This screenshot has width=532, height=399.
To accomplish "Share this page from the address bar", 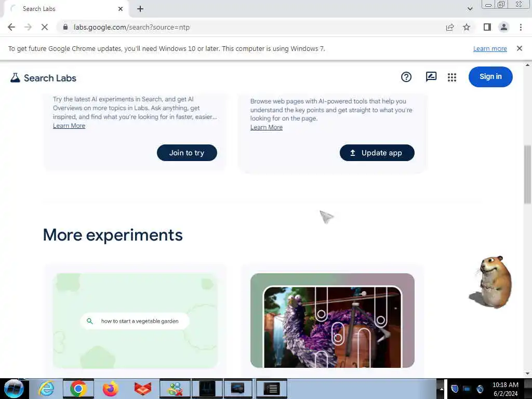I will point(450,27).
